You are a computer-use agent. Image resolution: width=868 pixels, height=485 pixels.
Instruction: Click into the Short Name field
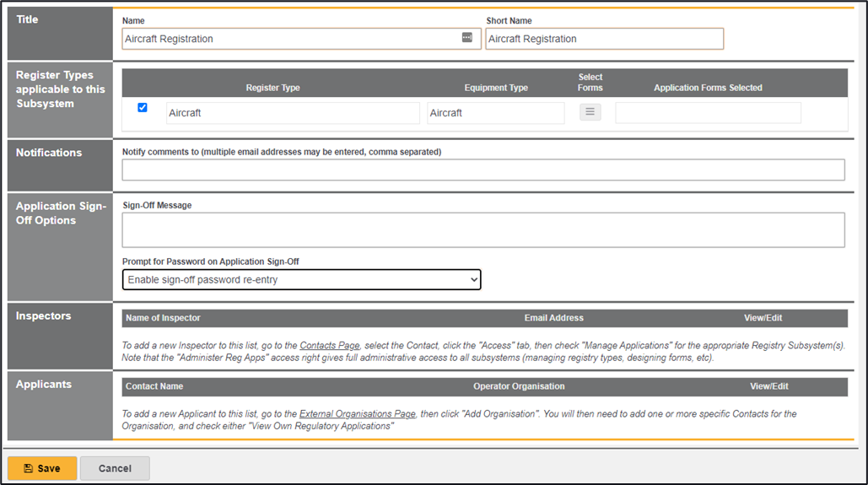604,39
